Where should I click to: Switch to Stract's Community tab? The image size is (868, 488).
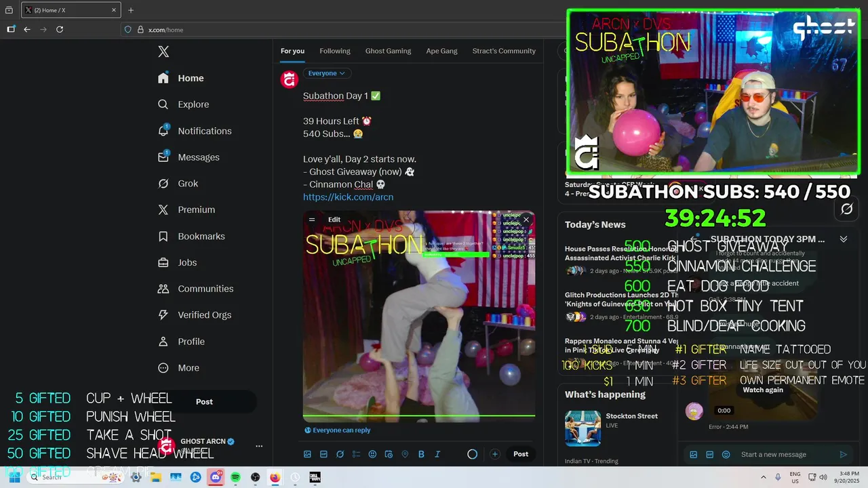(504, 51)
